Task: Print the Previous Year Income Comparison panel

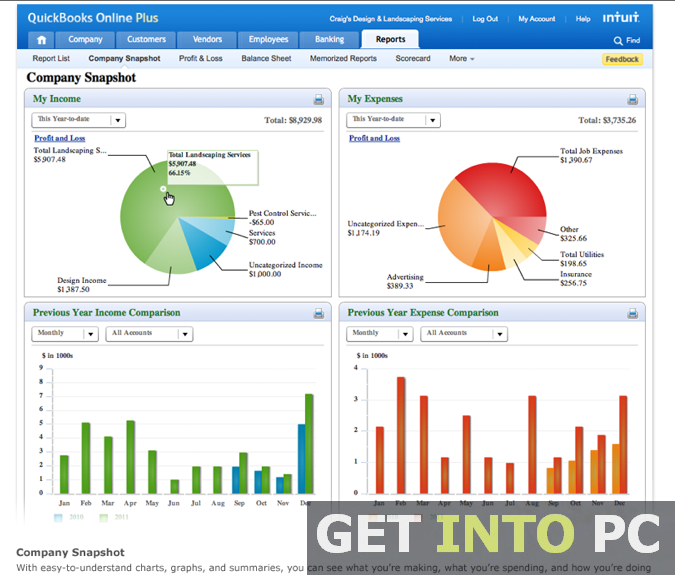Action: click(319, 313)
